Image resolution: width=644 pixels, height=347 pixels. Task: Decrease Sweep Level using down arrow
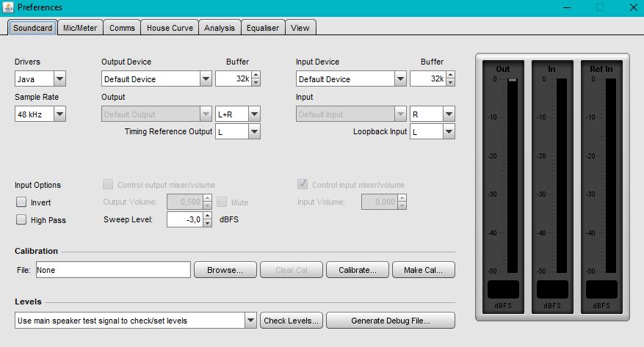[x=206, y=223]
